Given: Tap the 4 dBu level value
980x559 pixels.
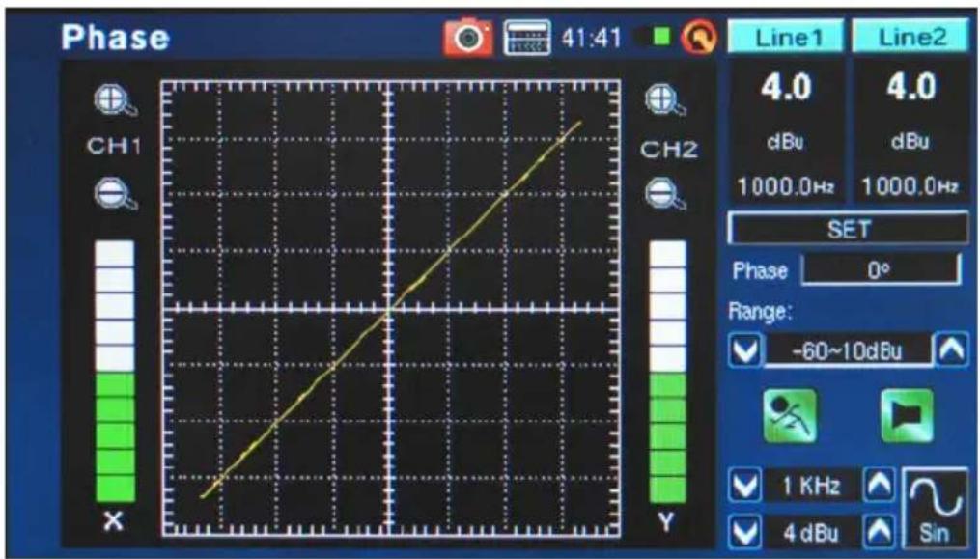Looking at the screenshot, I should (811, 533).
